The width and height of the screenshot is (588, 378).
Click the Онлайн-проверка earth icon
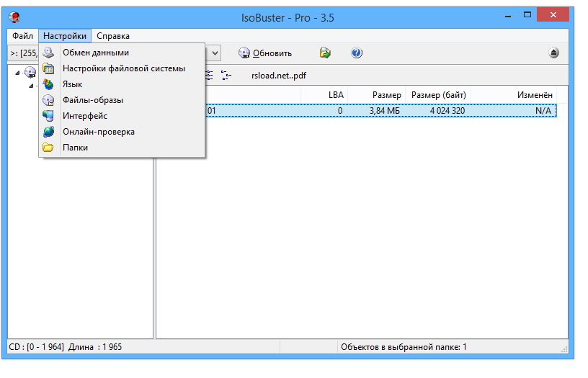(x=48, y=132)
